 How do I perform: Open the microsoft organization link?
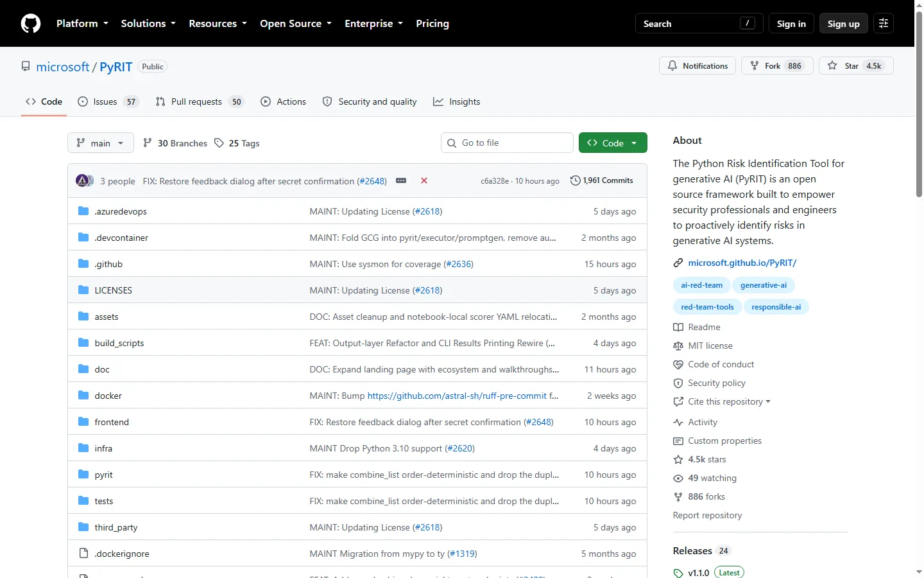click(x=63, y=67)
